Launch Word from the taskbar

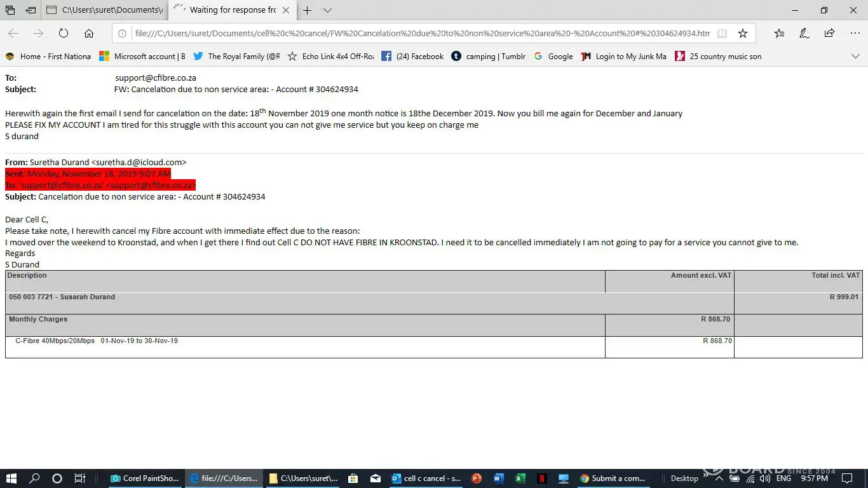tap(498, 478)
